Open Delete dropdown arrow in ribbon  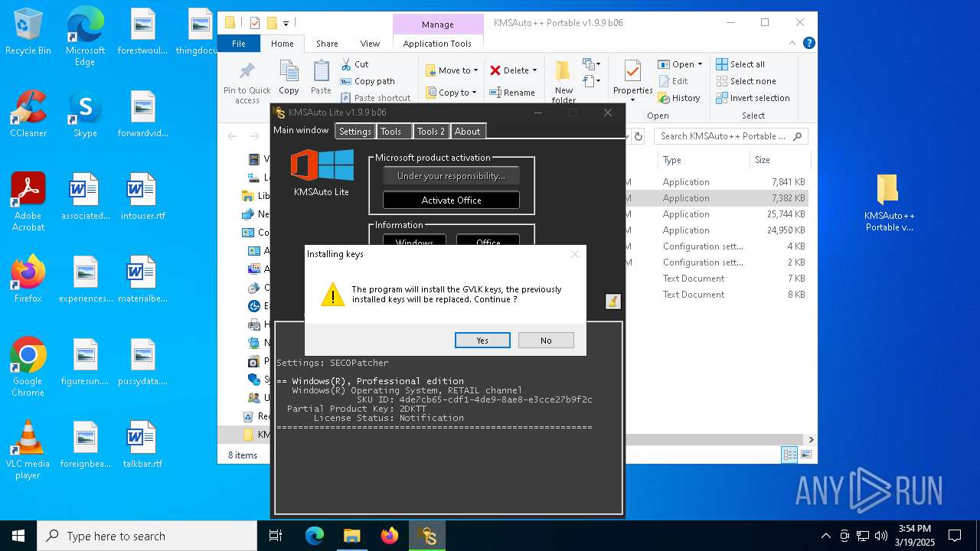[534, 70]
